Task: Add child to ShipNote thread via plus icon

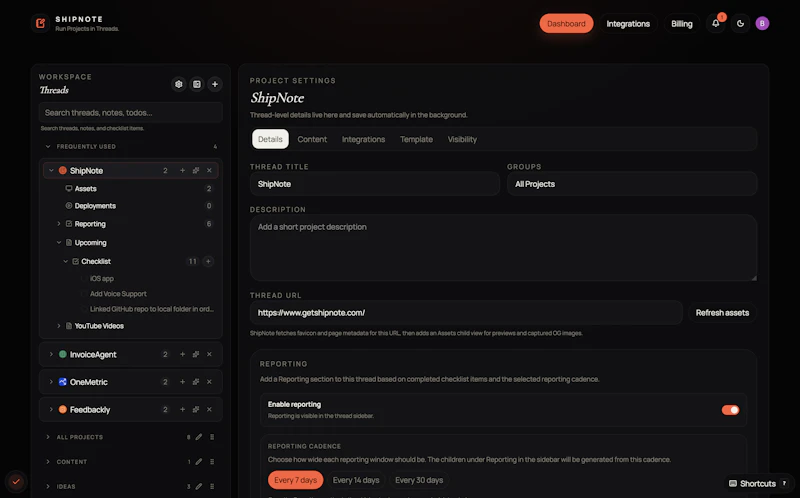Action: (182, 170)
